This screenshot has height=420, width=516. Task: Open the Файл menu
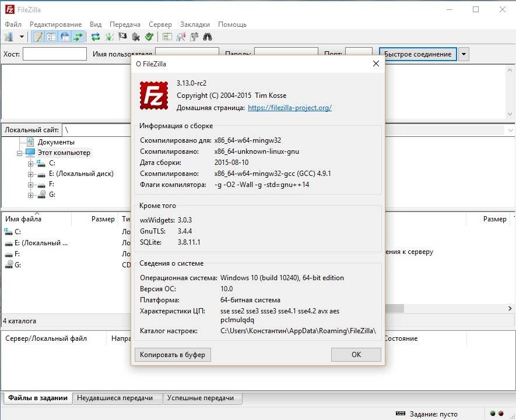[13, 24]
